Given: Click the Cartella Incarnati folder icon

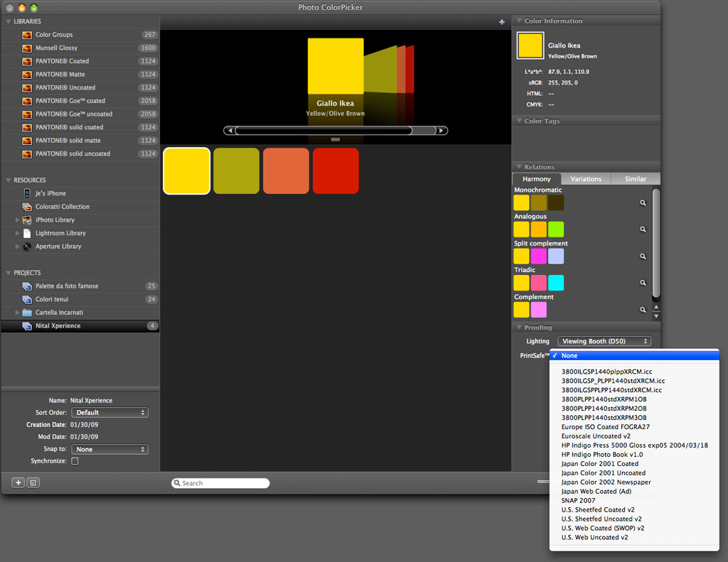Looking at the screenshot, I should (x=27, y=313).
